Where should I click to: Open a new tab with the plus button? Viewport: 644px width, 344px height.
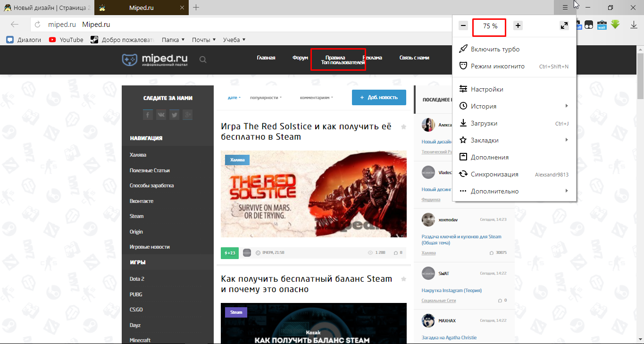click(196, 8)
